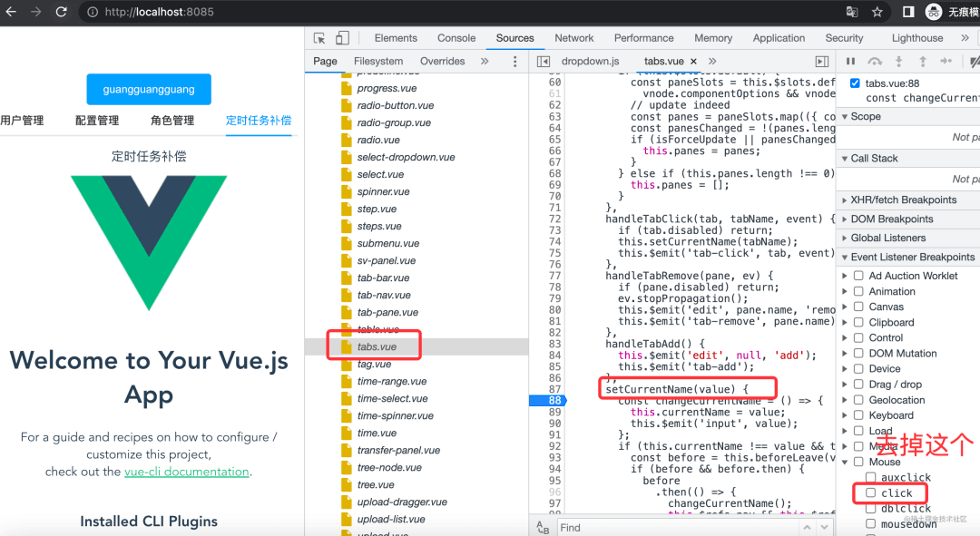
Task: Reload the page with the refresh icon
Action: pyautogui.click(x=62, y=12)
